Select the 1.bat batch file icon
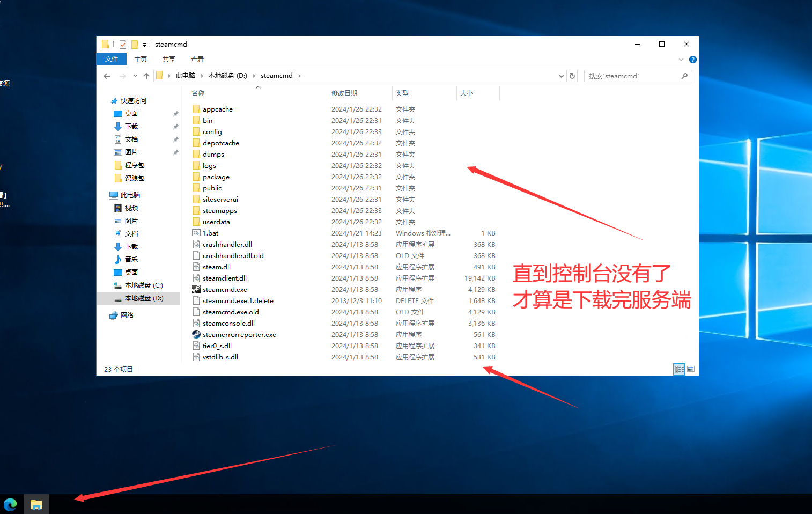This screenshot has width=812, height=514. tap(196, 233)
